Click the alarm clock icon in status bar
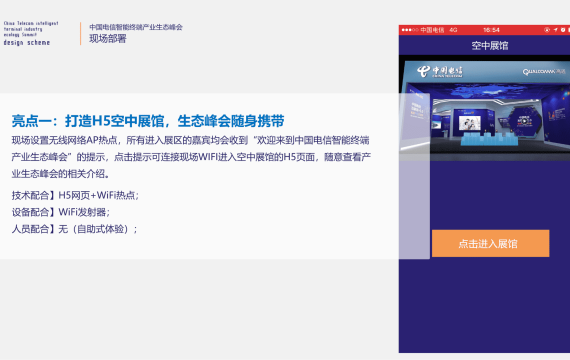 click(563, 30)
